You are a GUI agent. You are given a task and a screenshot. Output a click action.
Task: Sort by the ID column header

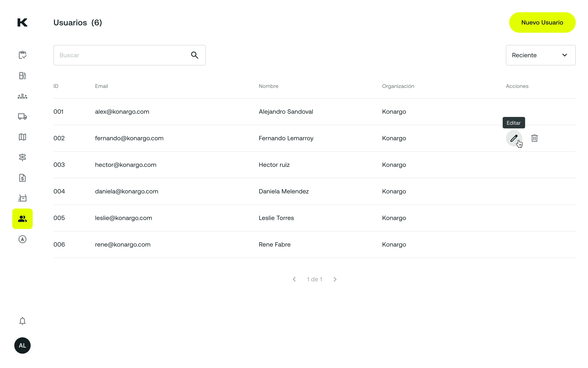click(x=56, y=86)
